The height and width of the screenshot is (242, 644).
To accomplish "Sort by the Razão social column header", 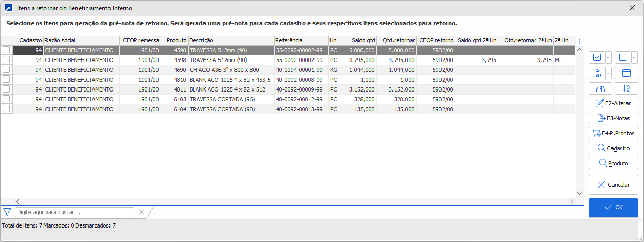I will (82, 40).
